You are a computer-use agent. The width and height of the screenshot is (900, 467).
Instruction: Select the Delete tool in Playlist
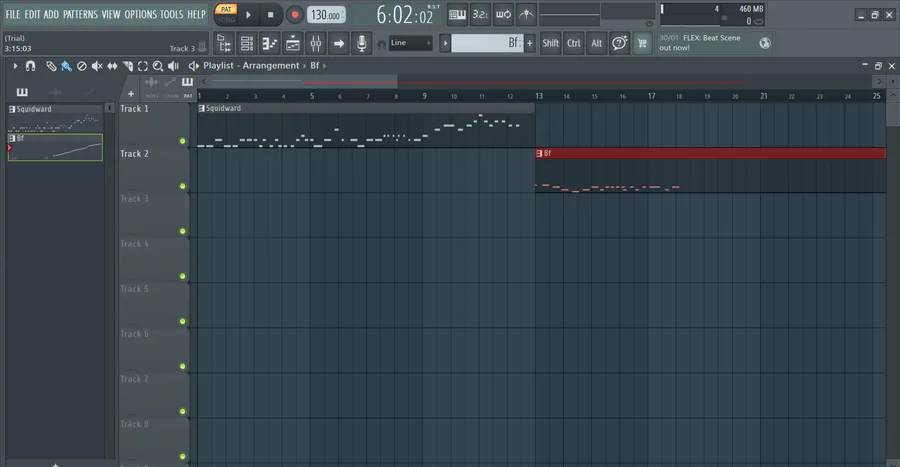[82, 66]
